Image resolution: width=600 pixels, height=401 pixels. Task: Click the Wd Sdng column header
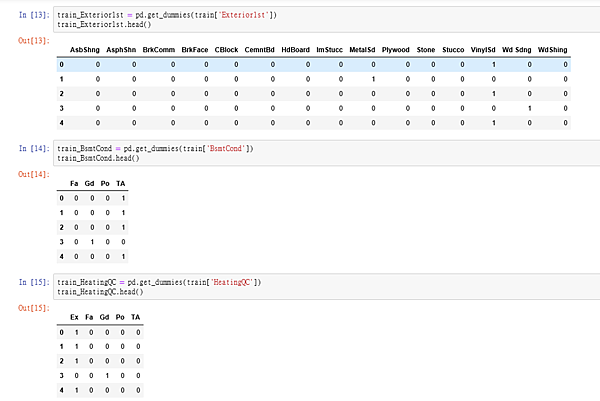click(x=517, y=50)
